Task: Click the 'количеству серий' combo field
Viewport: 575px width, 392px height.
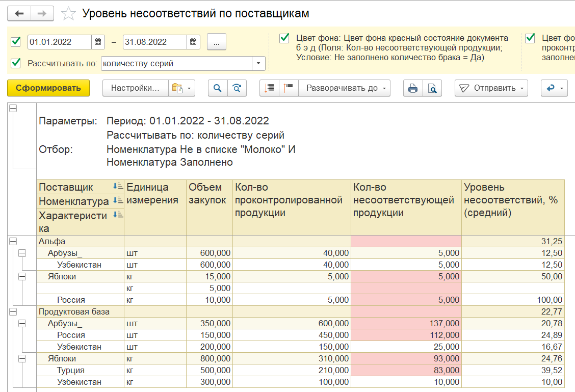Action: (176, 63)
